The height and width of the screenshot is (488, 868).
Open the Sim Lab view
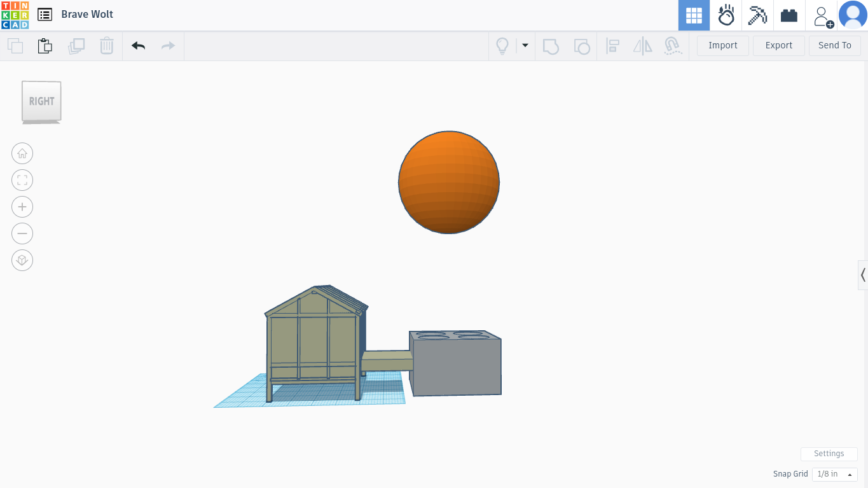tap(726, 15)
